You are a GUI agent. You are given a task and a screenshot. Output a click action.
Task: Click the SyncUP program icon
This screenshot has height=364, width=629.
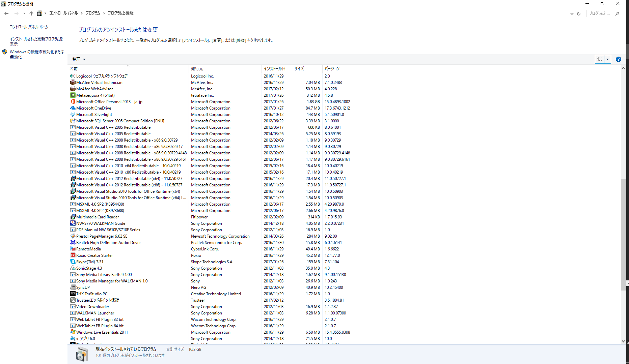tap(73, 287)
